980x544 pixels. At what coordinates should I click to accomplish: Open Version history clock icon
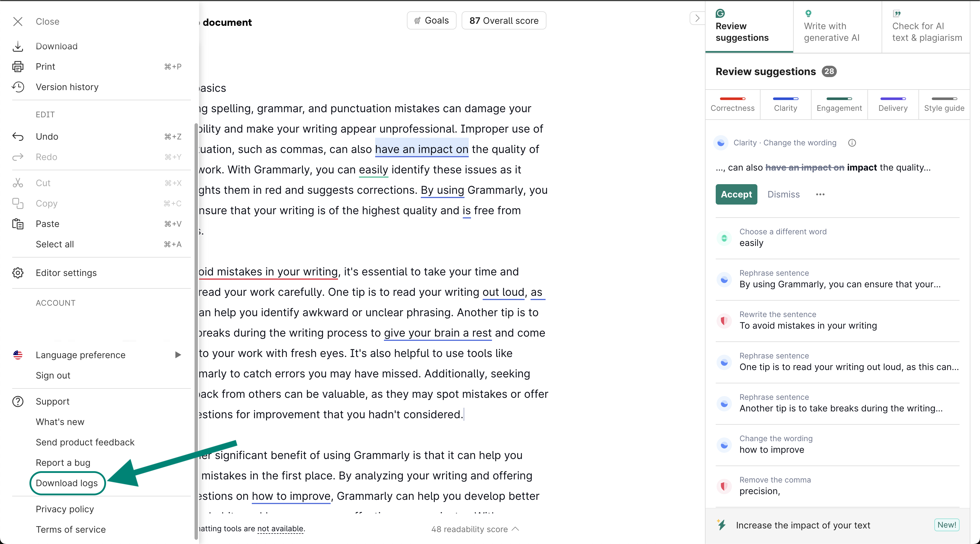[x=18, y=87]
